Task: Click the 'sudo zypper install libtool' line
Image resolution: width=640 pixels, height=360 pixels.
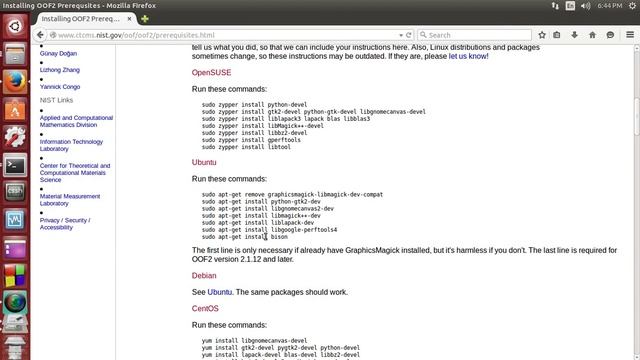Action: point(246,147)
